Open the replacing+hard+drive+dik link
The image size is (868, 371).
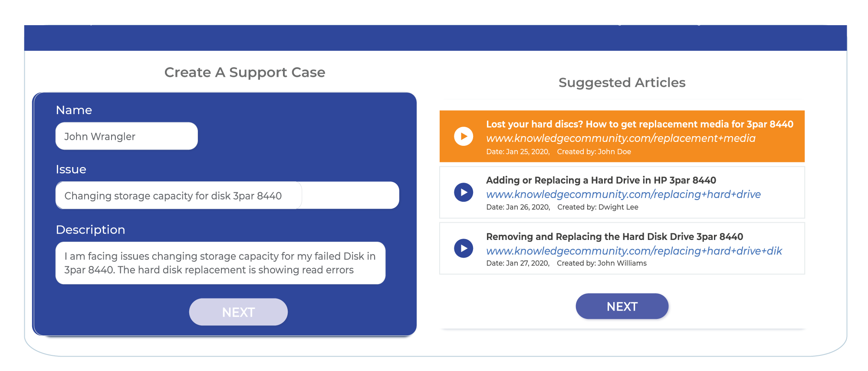click(x=634, y=251)
